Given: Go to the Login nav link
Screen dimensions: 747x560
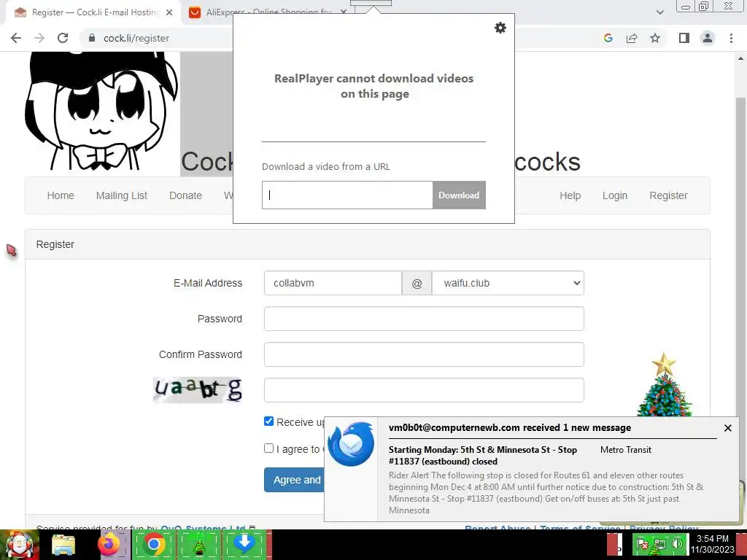Looking at the screenshot, I should pyautogui.click(x=614, y=195).
